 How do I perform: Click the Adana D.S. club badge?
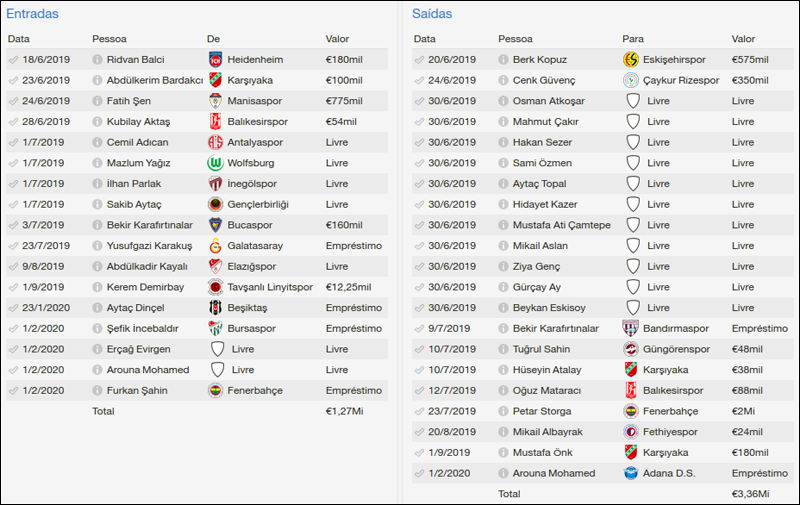tap(631, 473)
